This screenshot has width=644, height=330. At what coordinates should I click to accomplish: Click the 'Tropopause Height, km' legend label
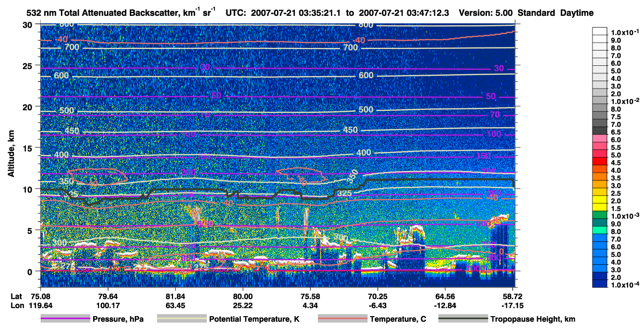coord(533,320)
